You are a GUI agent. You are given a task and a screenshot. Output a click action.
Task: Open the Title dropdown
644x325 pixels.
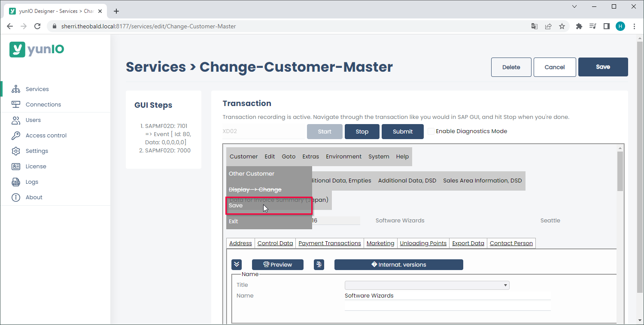427,285
